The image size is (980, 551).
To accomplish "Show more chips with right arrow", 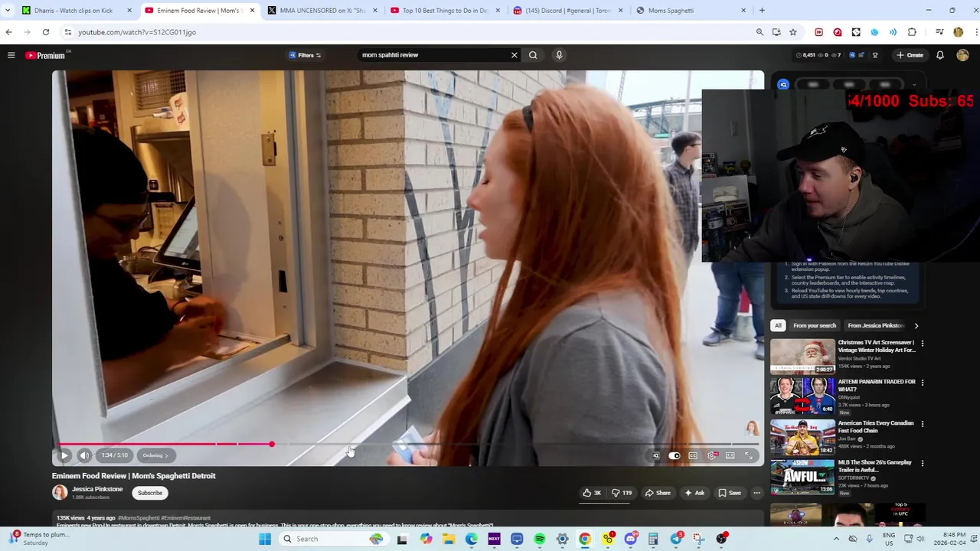I will click(x=916, y=325).
